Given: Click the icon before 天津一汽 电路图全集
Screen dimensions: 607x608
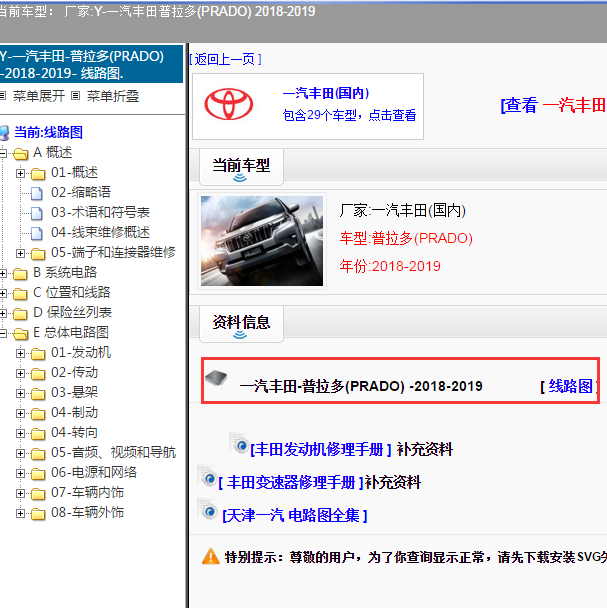Looking at the screenshot, I should tap(207, 510).
